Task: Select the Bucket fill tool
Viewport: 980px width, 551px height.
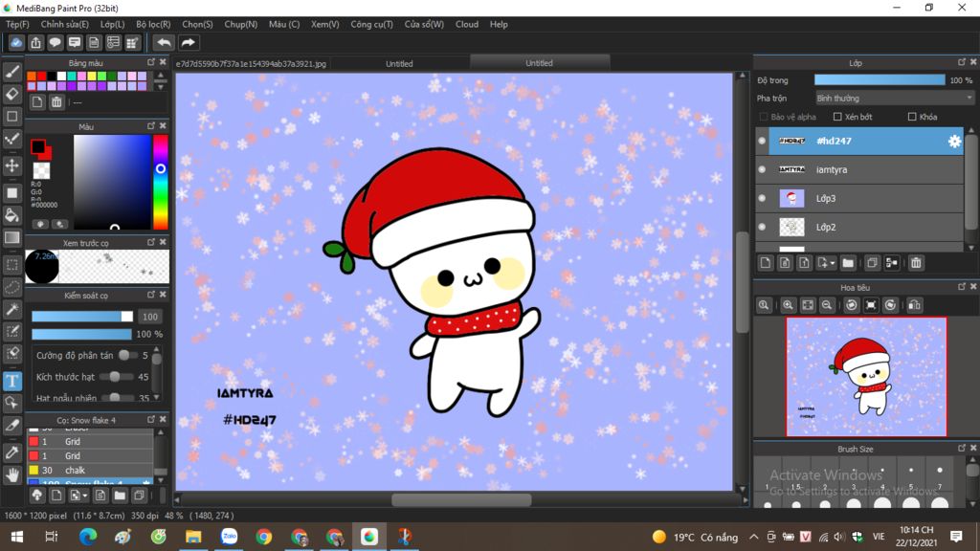Action: [11, 215]
